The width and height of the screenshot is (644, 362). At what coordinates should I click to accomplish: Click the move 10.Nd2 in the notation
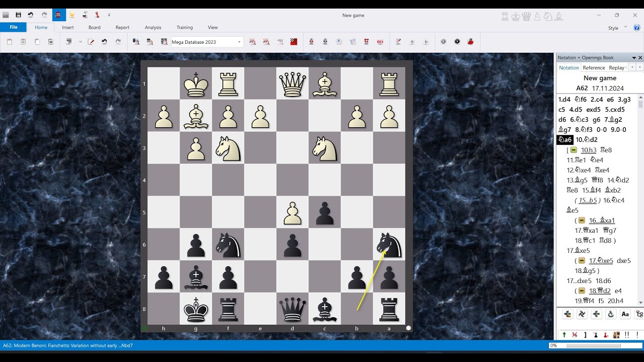(587, 140)
